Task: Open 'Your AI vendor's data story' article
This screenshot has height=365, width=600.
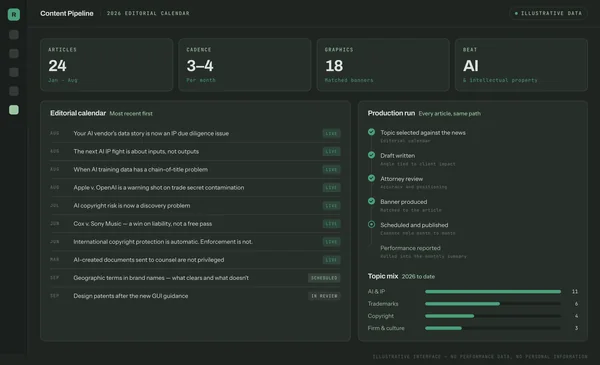Action: [151, 134]
